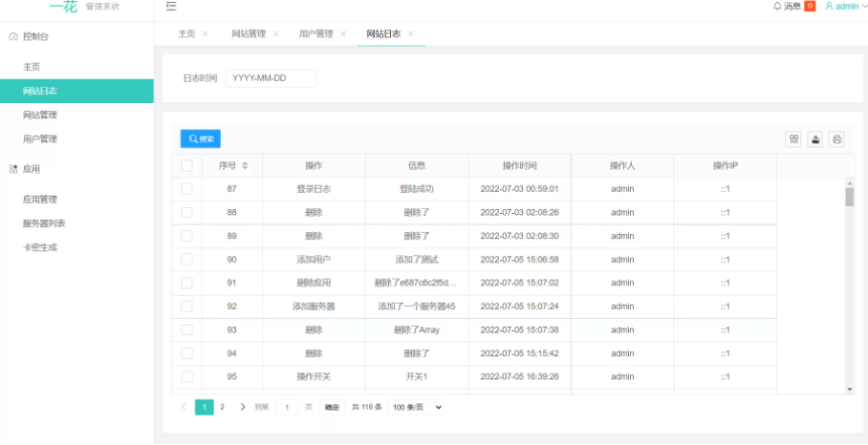
Task: Click the export icon above the table
Action: click(x=815, y=139)
